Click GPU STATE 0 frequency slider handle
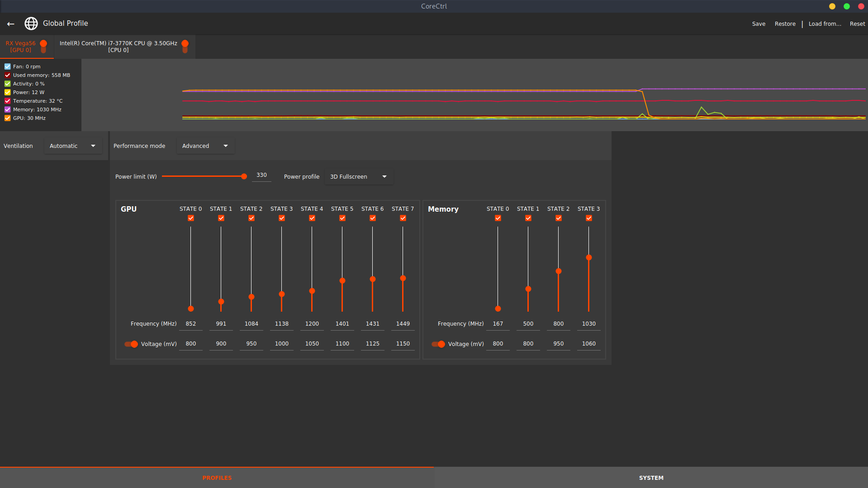The width and height of the screenshot is (868, 488). [191, 309]
